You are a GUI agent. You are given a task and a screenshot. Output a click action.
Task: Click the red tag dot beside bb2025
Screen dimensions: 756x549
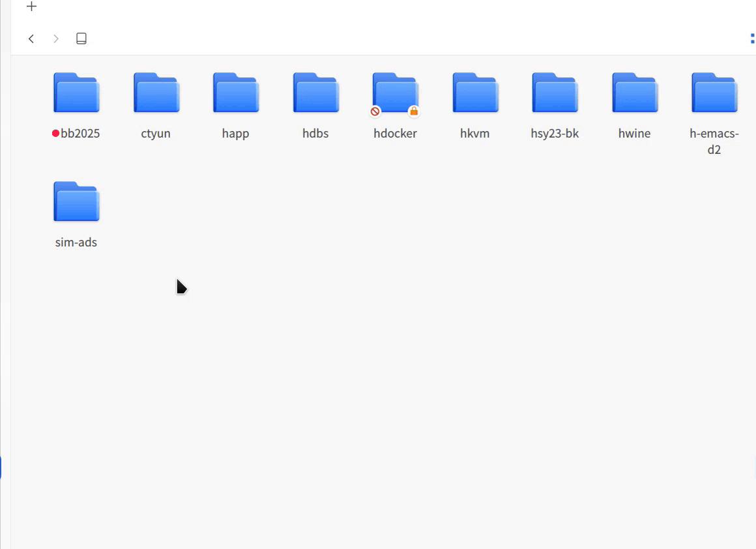pyautogui.click(x=55, y=133)
